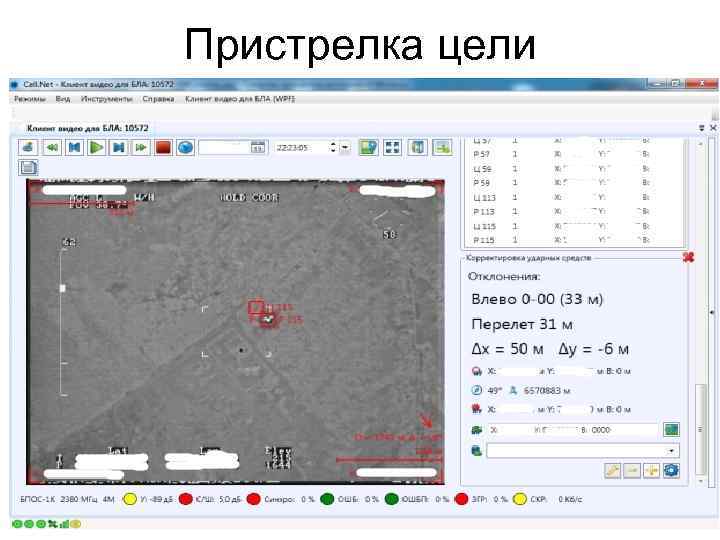
Task: Open the Клиент видео для БЛА (WPF) menu
Action: 240,99
